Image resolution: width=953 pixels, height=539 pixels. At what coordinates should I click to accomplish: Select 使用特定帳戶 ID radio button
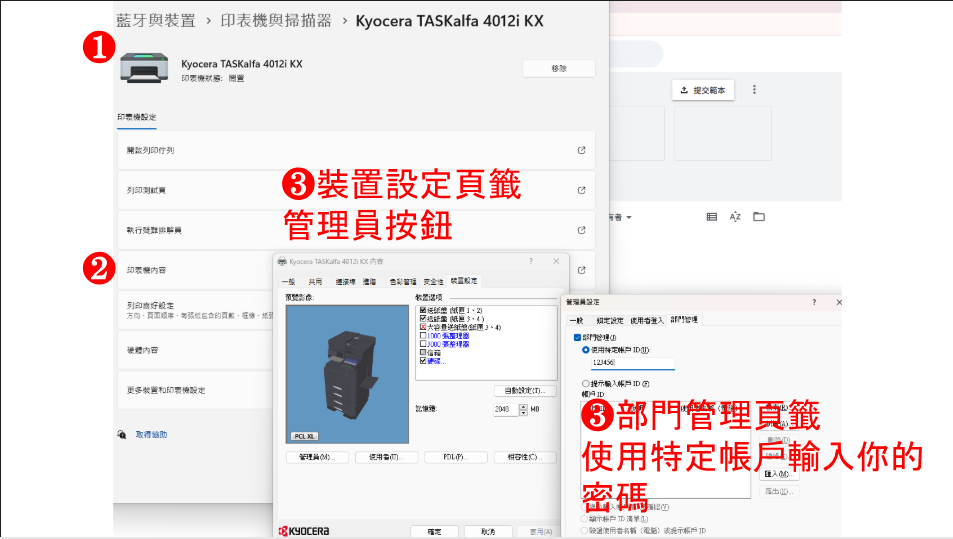pos(586,350)
